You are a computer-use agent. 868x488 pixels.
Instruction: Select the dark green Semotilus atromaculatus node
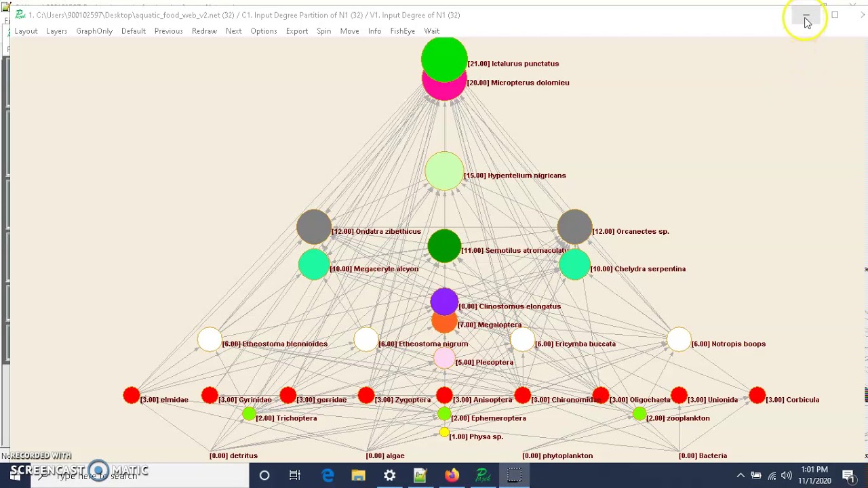point(444,246)
